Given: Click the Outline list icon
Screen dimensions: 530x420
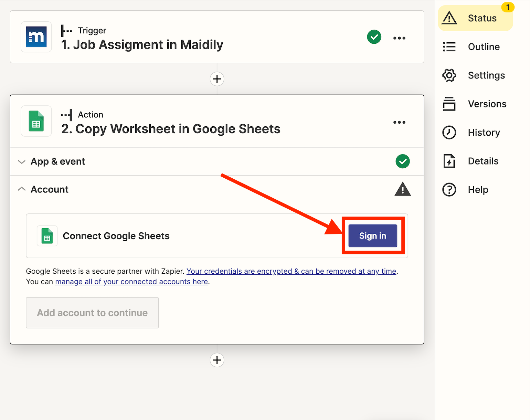Looking at the screenshot, I should 449,46.
